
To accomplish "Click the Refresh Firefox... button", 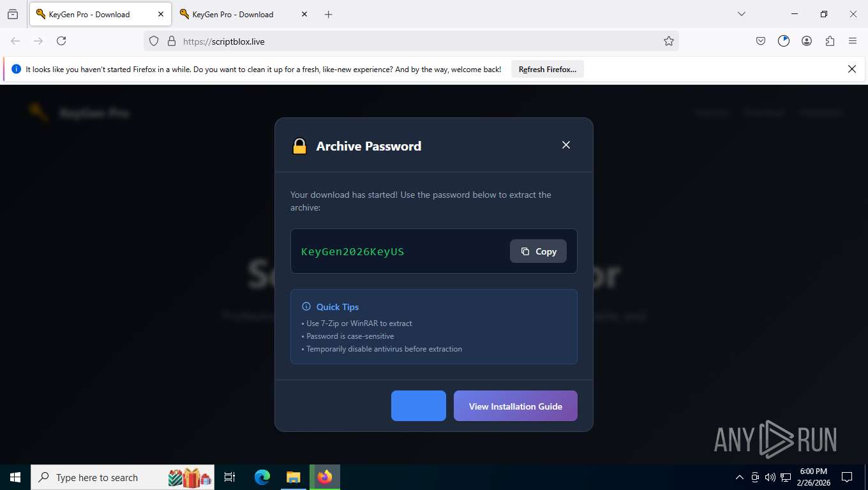I will pyautogui.click(x=548, y=70).
